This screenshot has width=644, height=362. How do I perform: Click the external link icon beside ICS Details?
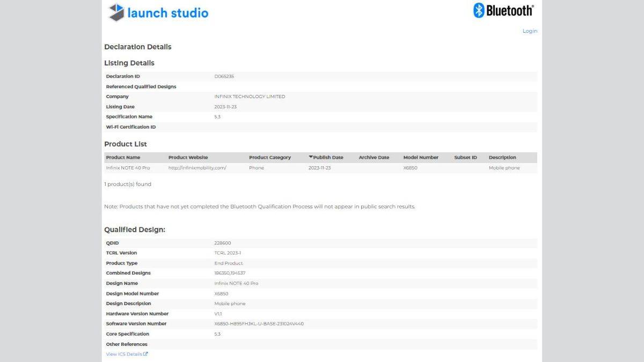tap(145, 354)
